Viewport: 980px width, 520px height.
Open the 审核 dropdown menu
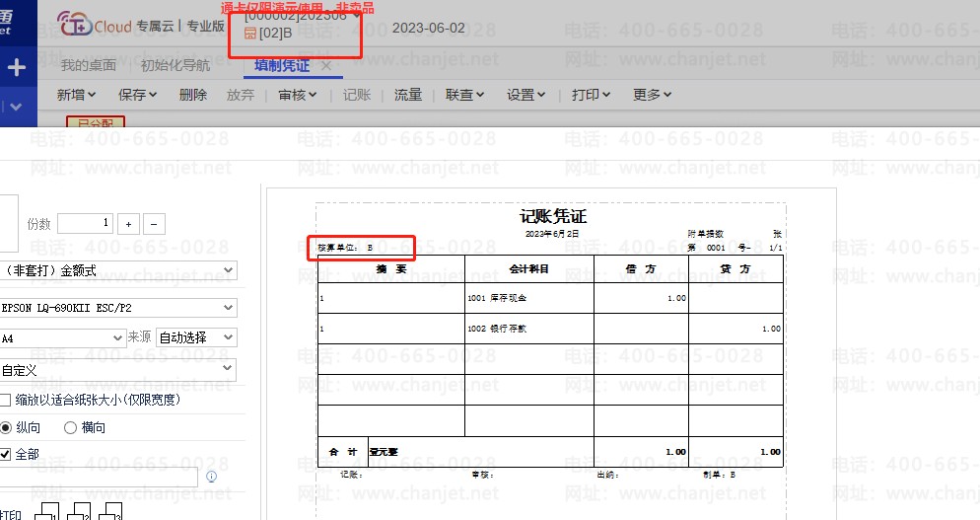[298, 95]
